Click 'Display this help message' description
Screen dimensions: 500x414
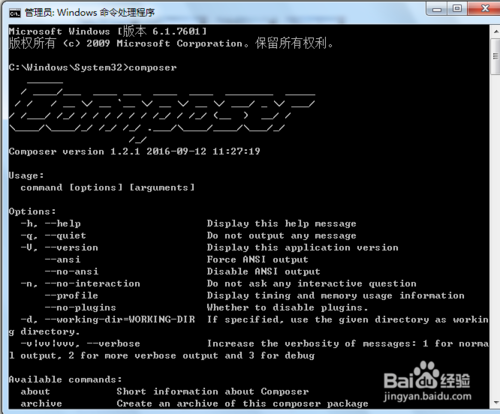tap(282, 224)
